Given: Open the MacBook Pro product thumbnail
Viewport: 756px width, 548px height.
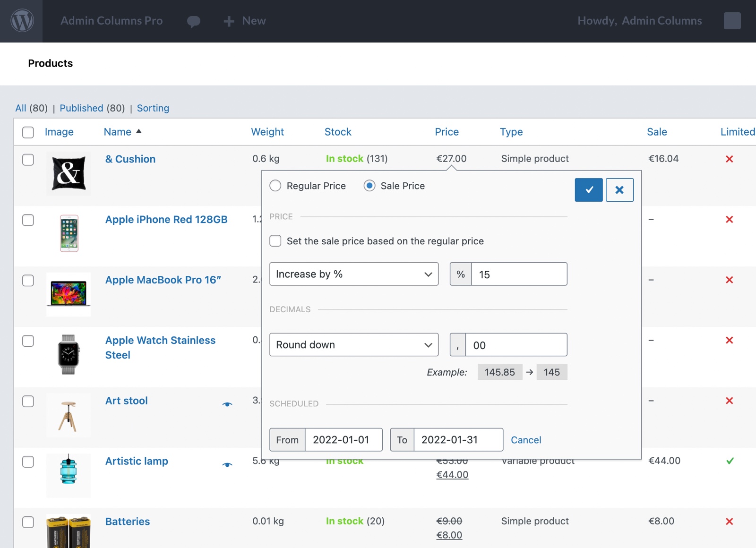Looking at the screenshot, I should [x=69, y=294].
